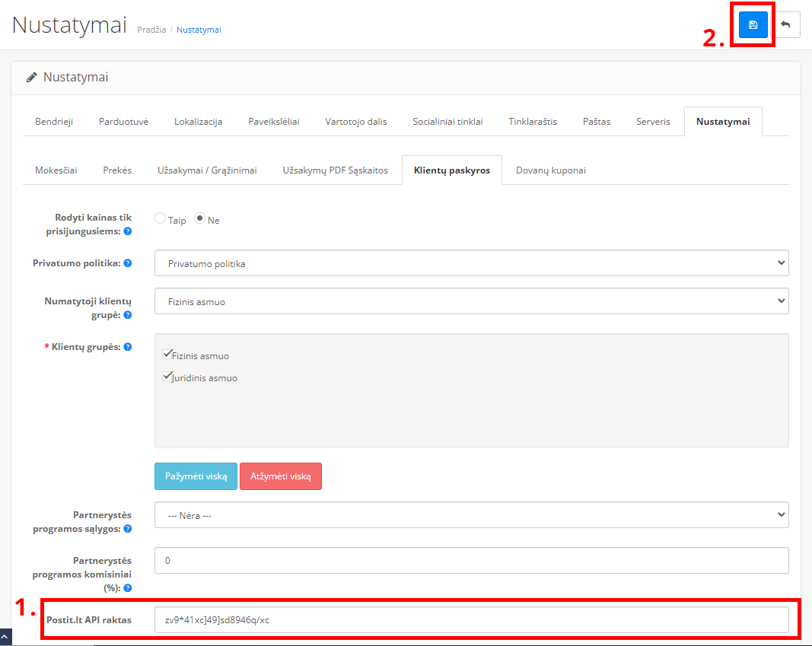Select the Taip radio button
This screenshot has height=646, width=812.
[x=160, y=219]
